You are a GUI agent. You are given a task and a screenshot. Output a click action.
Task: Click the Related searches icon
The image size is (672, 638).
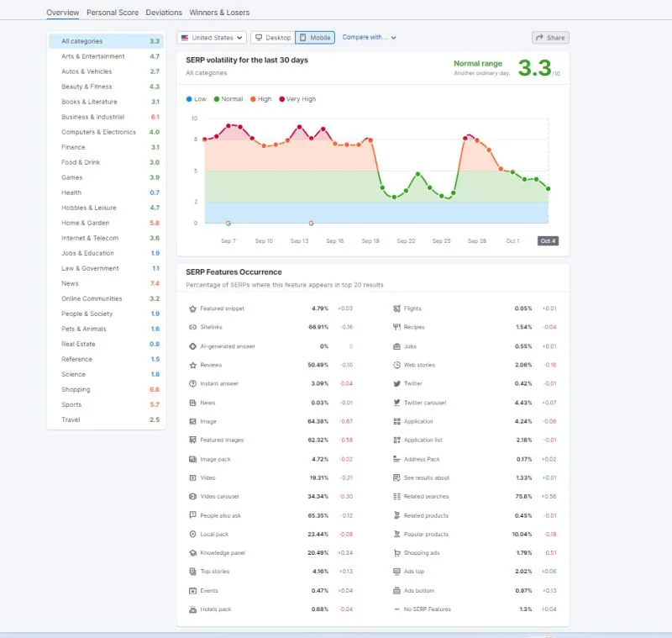click(396, 497)
